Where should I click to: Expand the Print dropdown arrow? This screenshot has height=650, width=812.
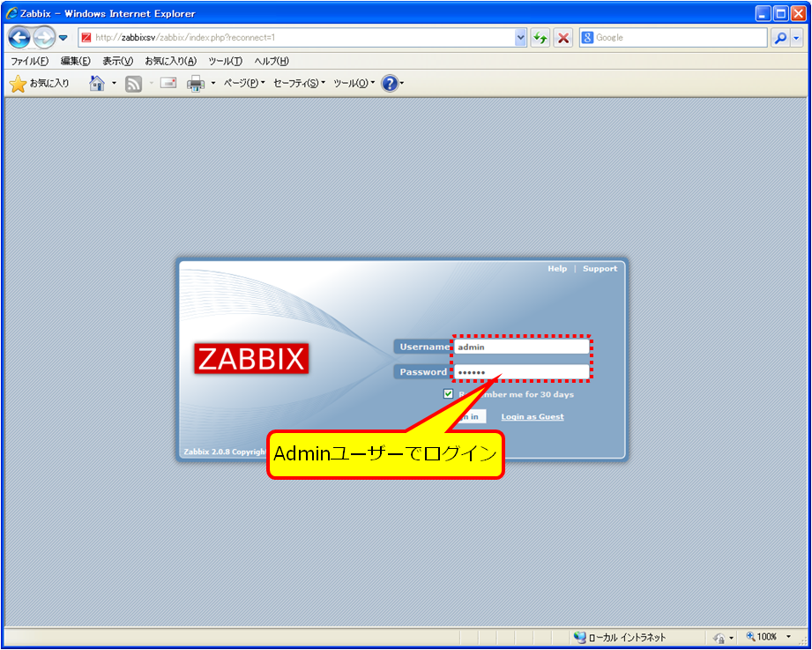[212, 84]
